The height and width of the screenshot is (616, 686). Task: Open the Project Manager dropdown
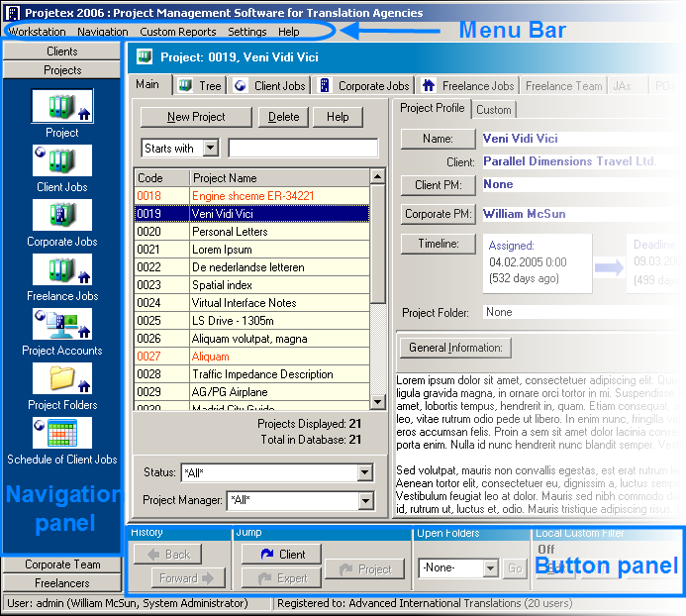365,500
